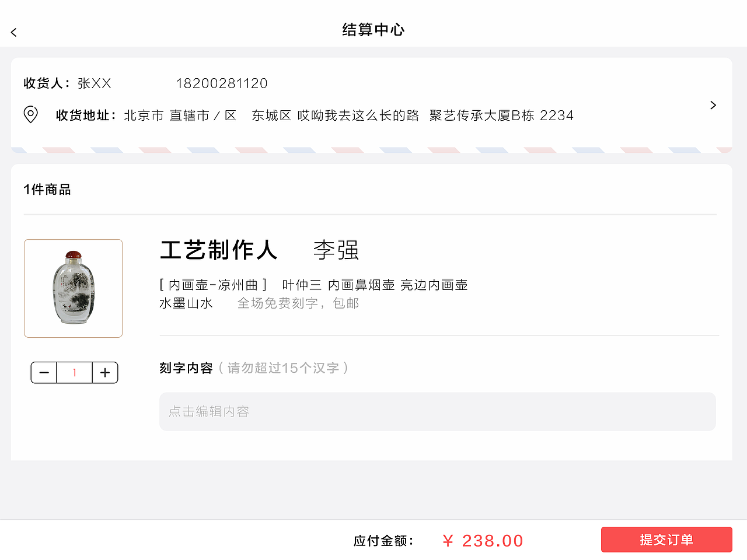
Task: Click the snuff bottle product thumbnail
Action: pyautogui.click(x=73, y=288)
